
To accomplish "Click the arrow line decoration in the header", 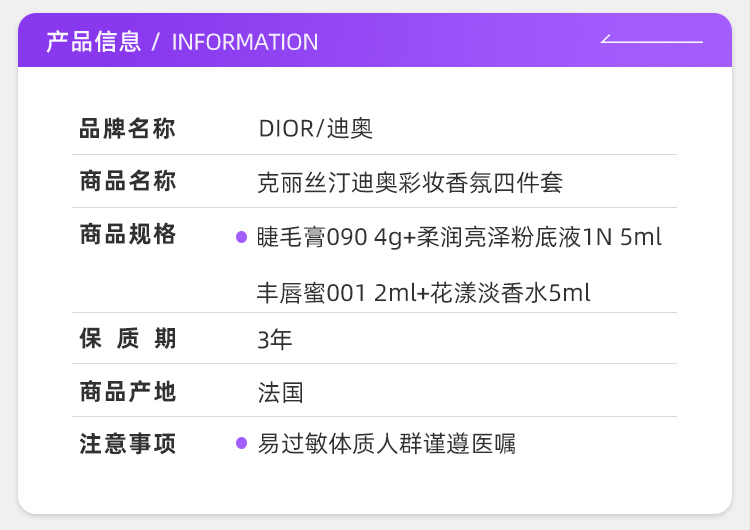I will point(651,41).
